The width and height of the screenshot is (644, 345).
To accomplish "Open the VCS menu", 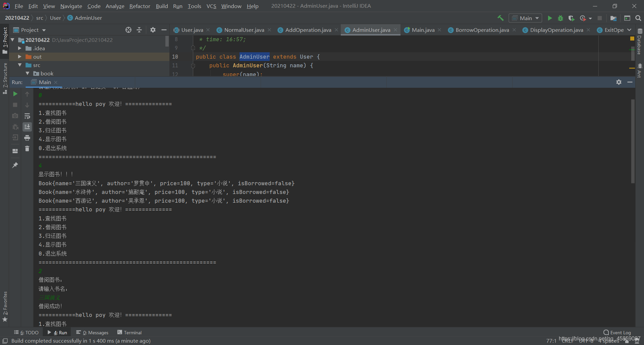I will (211, 6).
